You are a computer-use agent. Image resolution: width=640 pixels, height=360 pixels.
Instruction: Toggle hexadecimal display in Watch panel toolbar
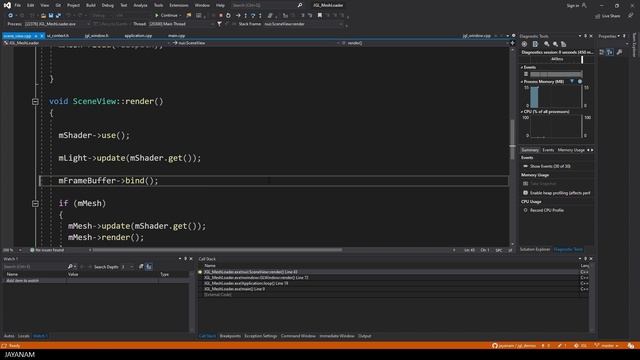coord(149,267)
